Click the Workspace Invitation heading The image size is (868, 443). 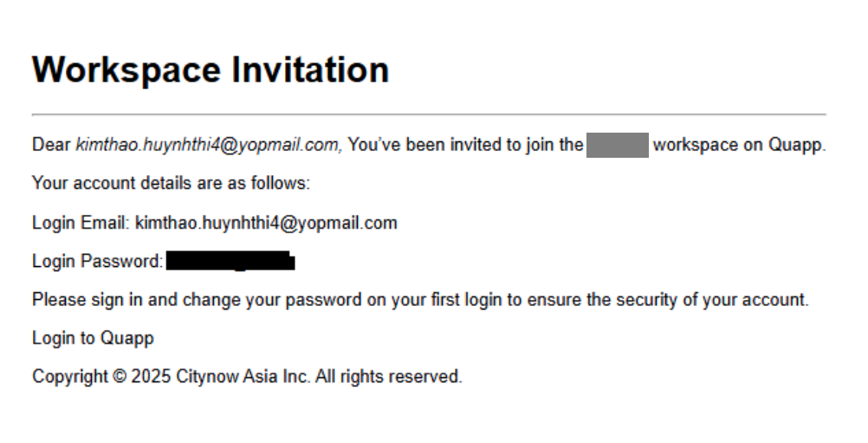coord(211,69)
